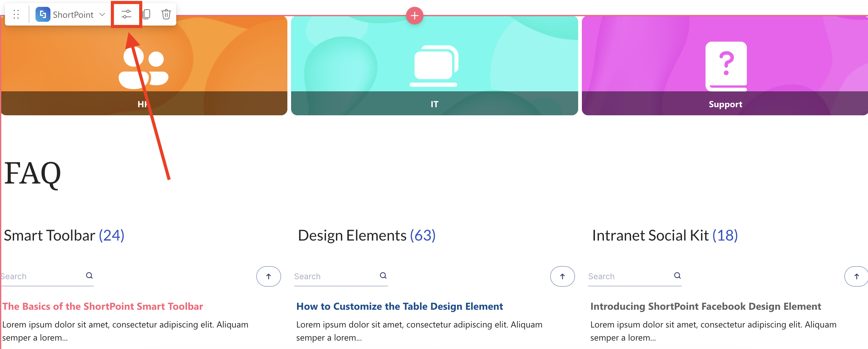
Task: Open Introducing ShortPoint Facebook Design Element link
Action: pos(705,306)
